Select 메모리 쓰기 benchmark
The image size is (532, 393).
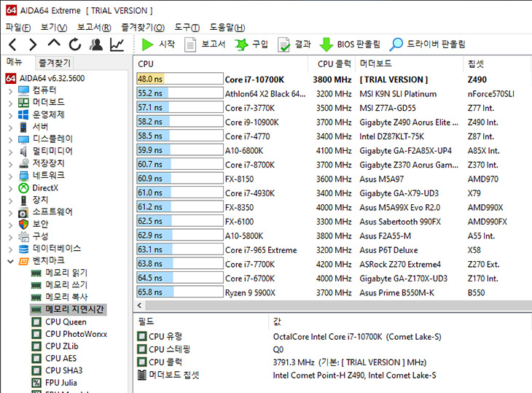[66, 285]
